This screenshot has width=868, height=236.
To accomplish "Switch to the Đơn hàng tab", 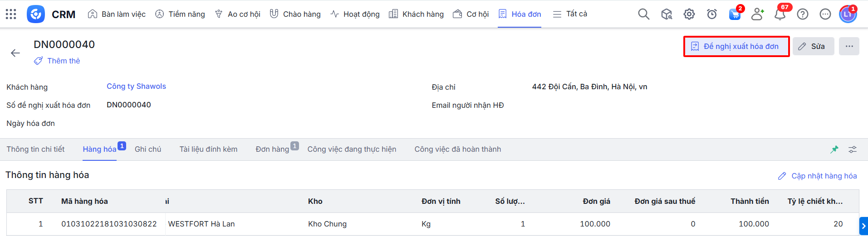I will (272, 149).
